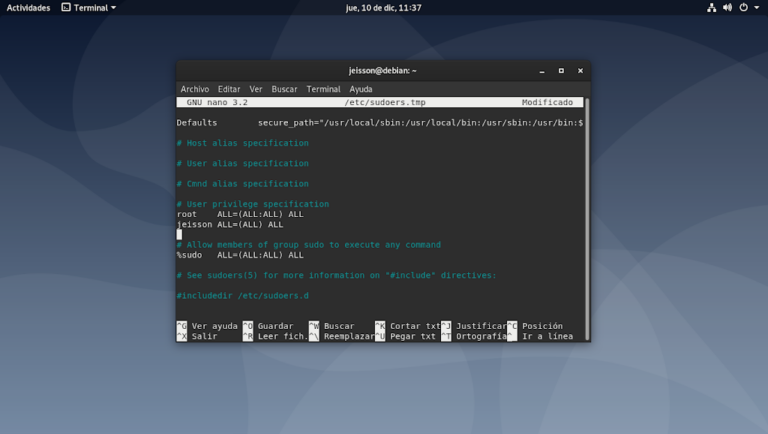Click the ^G Ver ayuda shortcut

(207, 326)
